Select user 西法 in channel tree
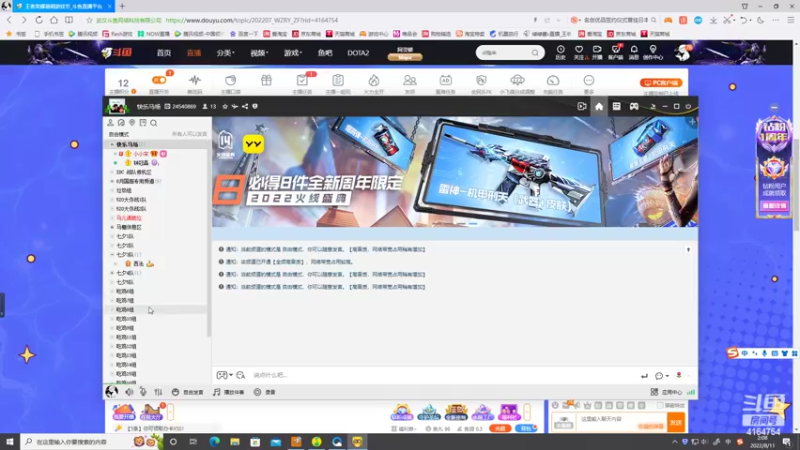The height and width of the screenshot is (450, 800). click(138, 264)
